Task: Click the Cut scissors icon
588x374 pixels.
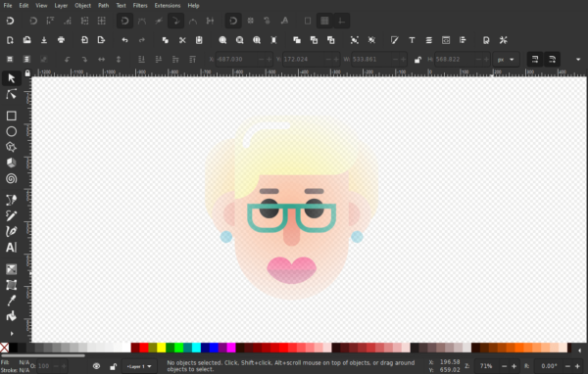Action: click(x=182, y=40)
